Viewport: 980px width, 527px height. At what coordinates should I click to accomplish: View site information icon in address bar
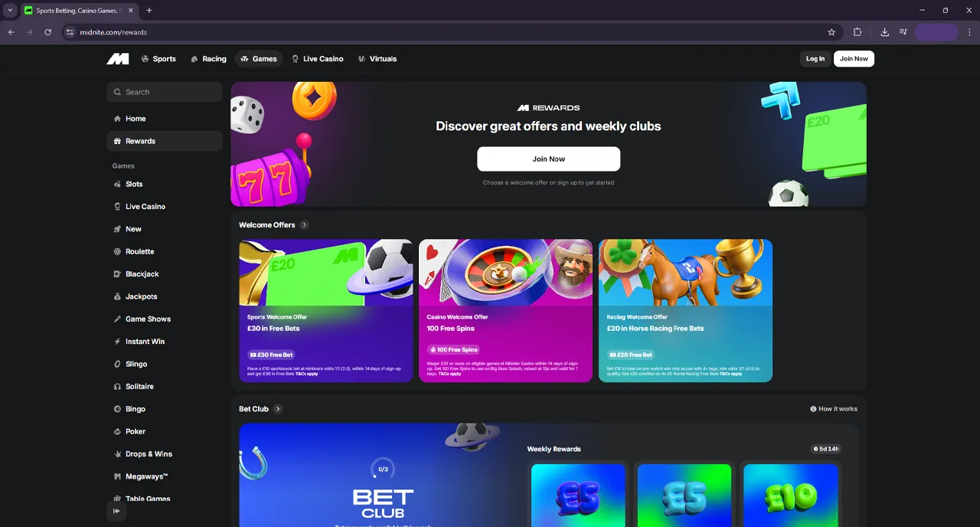[x=70, y=32]
